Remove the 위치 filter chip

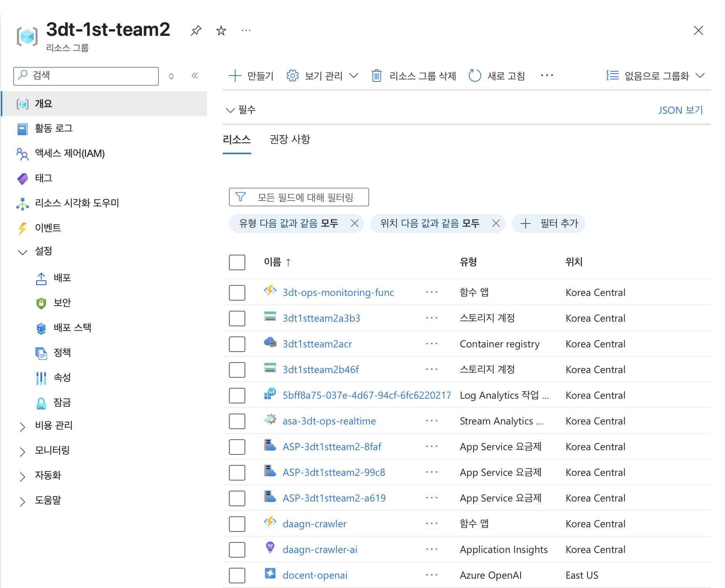coord(496,224)
